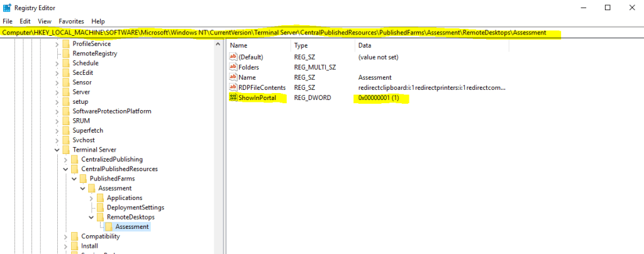Open the View menu
This screenshot has width=644, height=254.
click(x=45, y=21)
